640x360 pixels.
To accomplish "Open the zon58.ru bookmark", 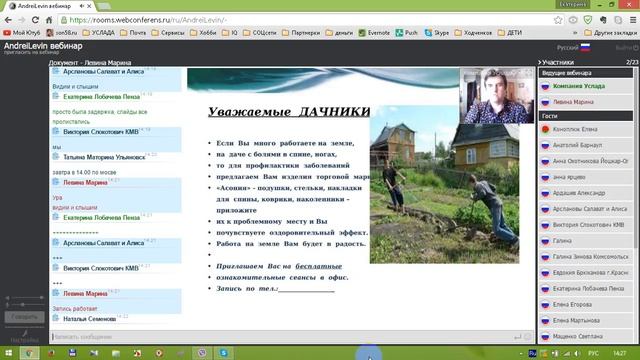I will [62, 33].
